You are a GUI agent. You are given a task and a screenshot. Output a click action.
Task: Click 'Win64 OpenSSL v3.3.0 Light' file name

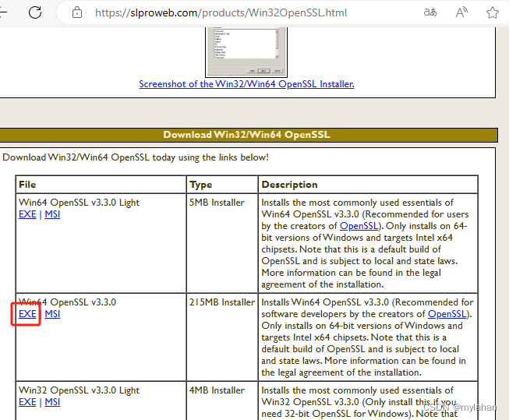click(79, 203)
